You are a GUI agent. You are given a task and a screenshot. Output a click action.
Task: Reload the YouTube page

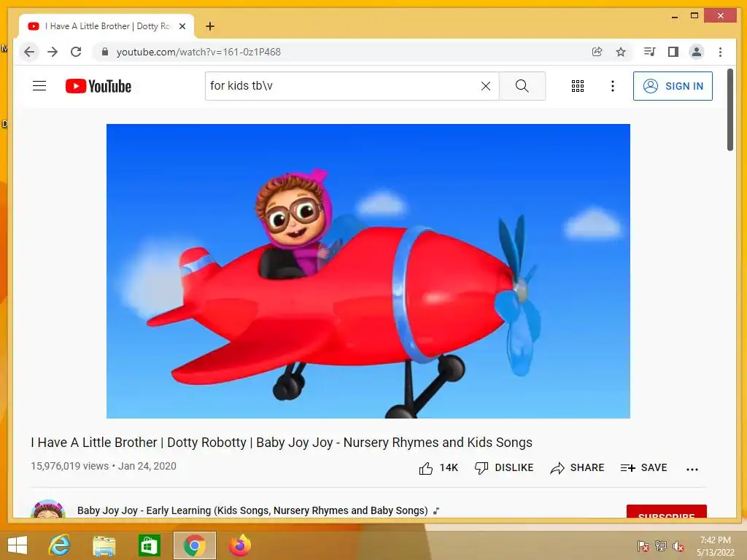click(76, 52)
